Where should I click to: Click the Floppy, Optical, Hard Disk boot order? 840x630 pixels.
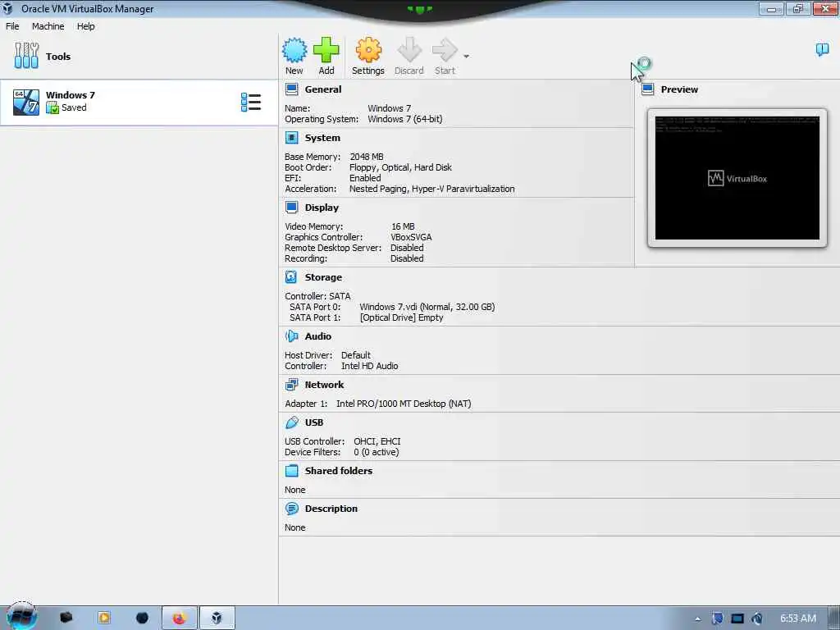click(x=400, y=167)
